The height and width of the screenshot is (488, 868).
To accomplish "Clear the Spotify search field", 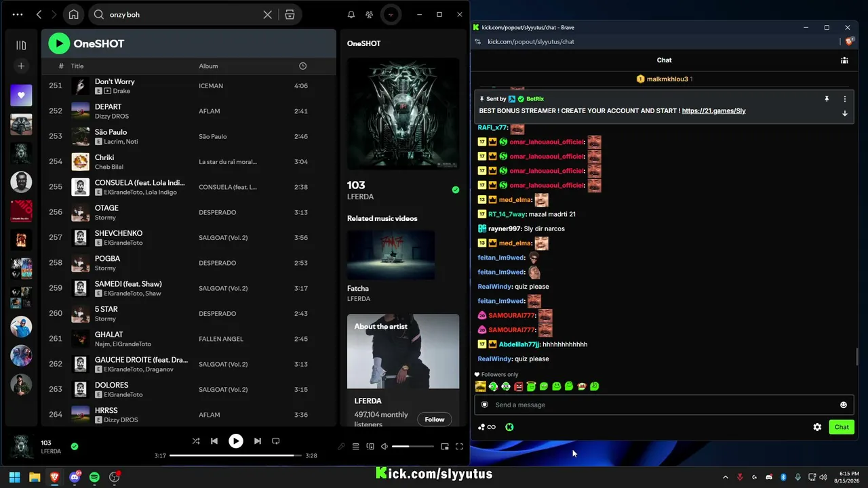I will tap(268, 14).
